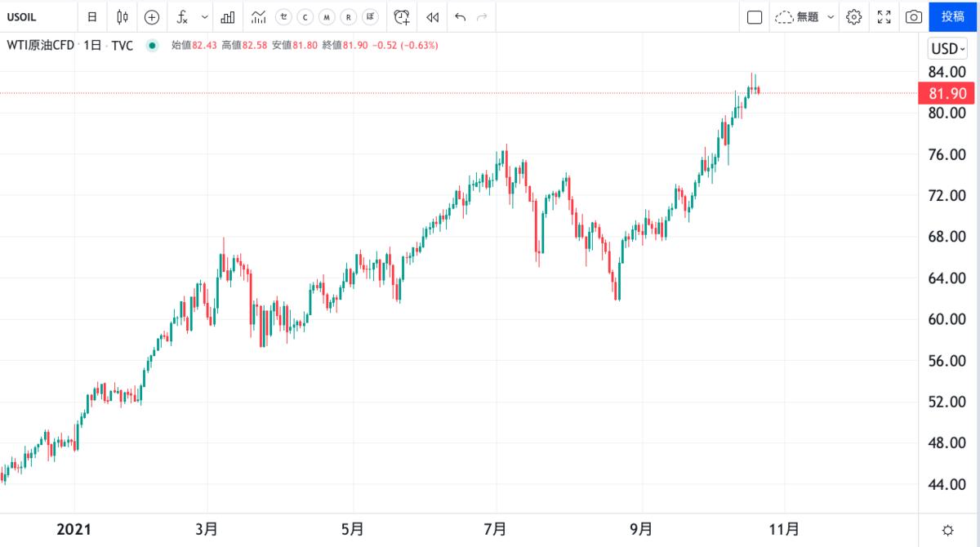Open the fx indicators menu
This screenshot has width=980, height=547.
click(x=182, y=16)
